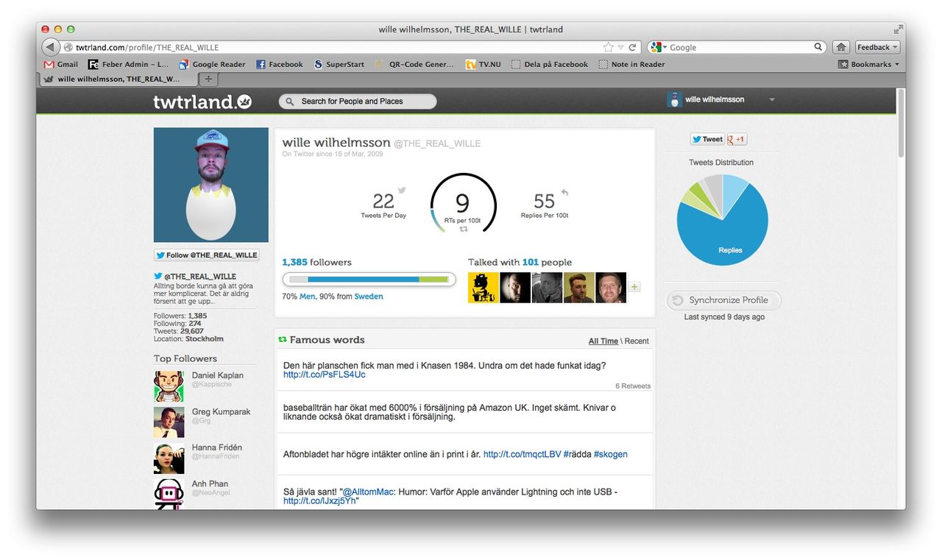Open the TV.NU bookmark

(483, 64)
